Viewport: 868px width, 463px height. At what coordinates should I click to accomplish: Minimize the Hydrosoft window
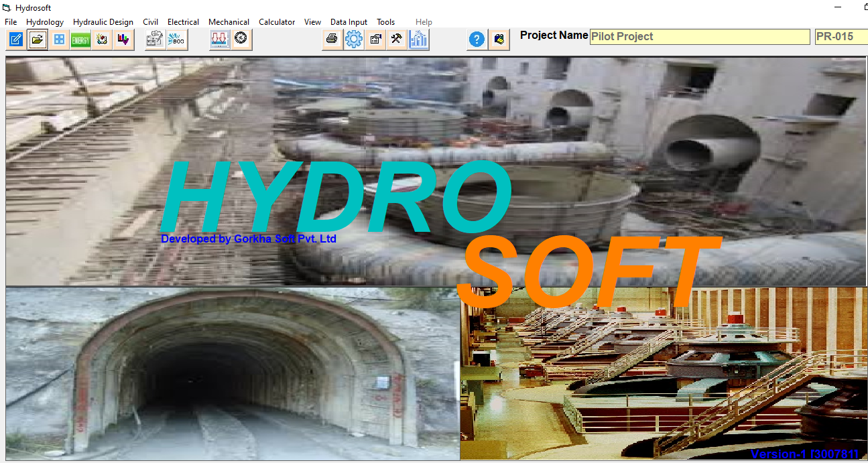click(838, 7)
